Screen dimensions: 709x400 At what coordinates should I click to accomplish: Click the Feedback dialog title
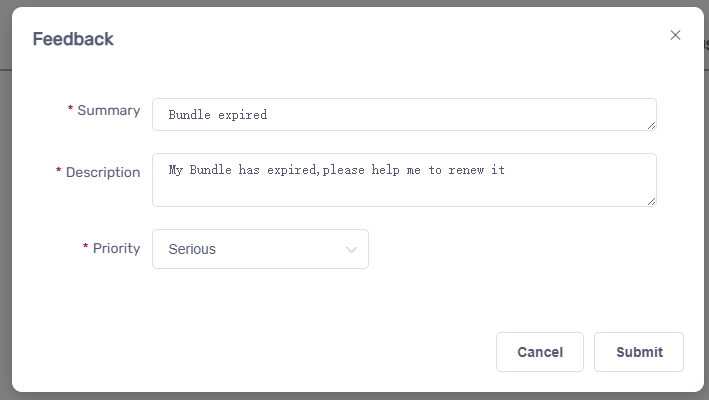(73, 39)
